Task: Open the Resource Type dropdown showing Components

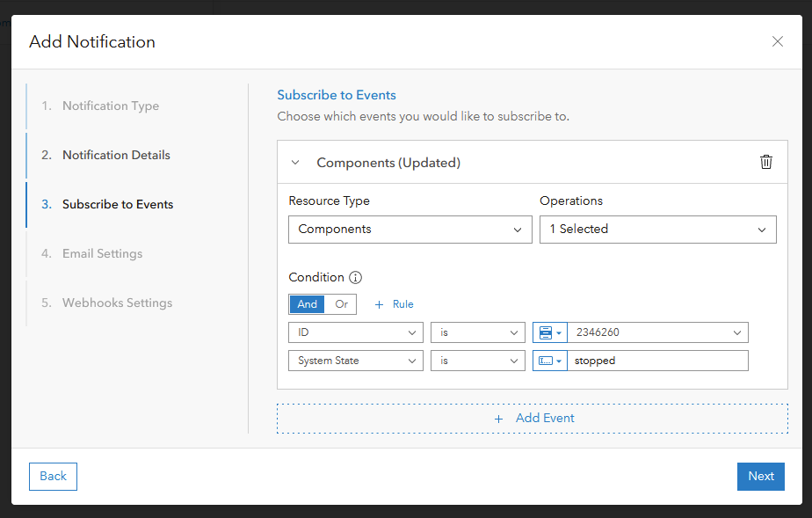Action: pyautogui.click(x=410, y=230)
